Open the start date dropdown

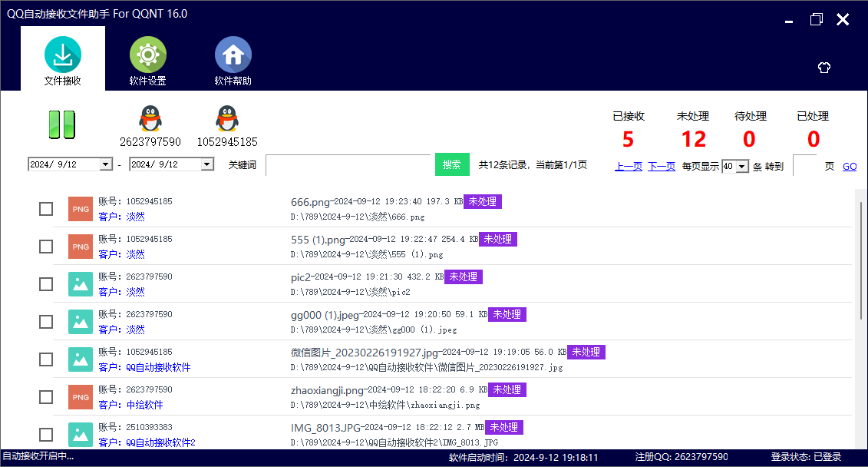pos(106,164)
